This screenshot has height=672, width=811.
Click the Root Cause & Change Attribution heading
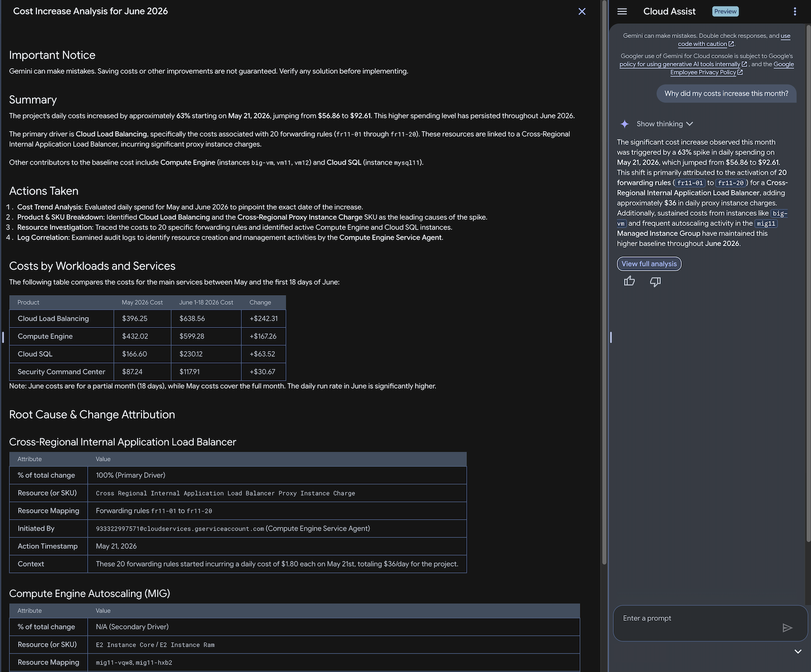click(92, 414)
